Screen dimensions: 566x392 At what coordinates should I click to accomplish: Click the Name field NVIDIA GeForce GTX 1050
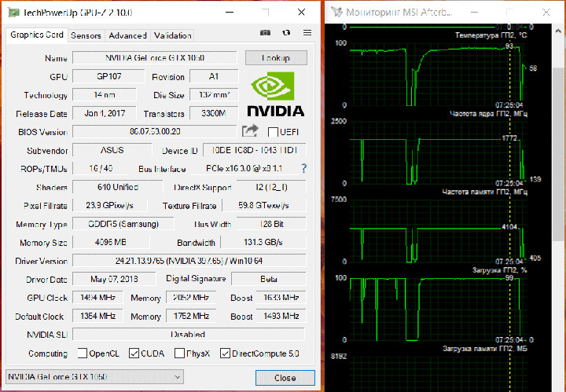(155, 57)
